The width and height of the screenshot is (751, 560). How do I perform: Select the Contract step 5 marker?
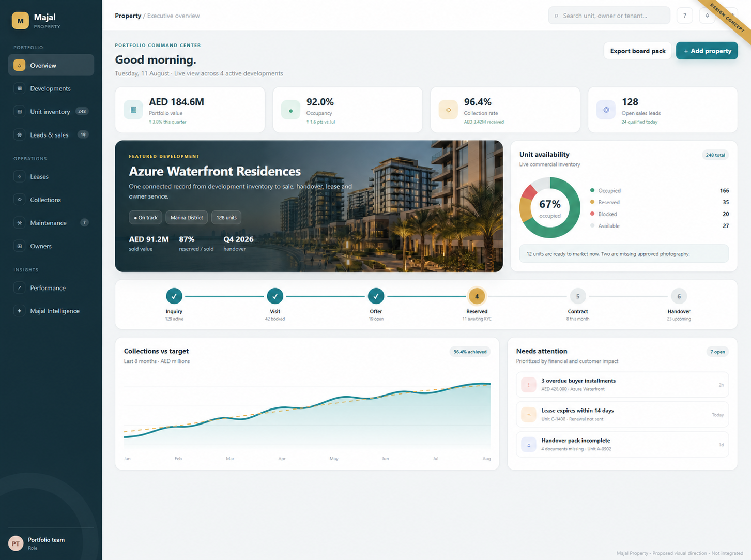[578, 296]
